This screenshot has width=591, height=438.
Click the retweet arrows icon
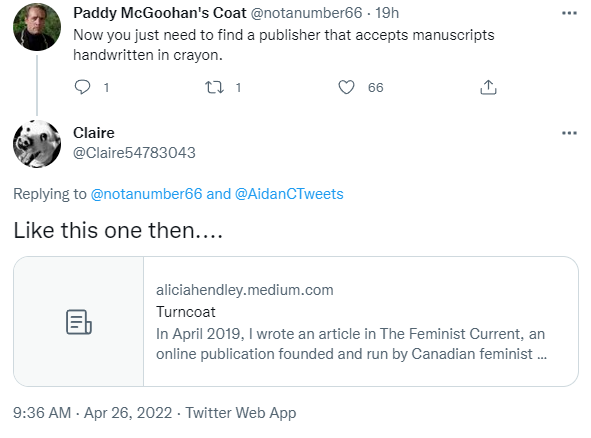pyautogui.click(x=214, y=87)
